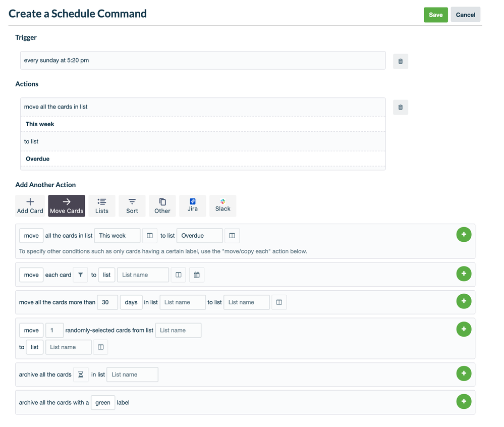Click the hourglass icon in archive all cards row

81,375
